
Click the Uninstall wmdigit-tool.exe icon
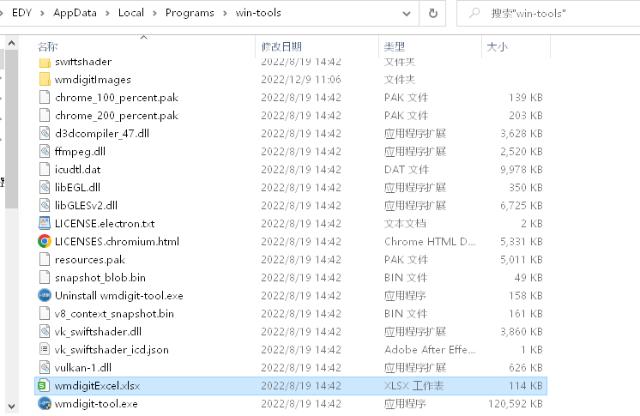(x=44, y=295)
